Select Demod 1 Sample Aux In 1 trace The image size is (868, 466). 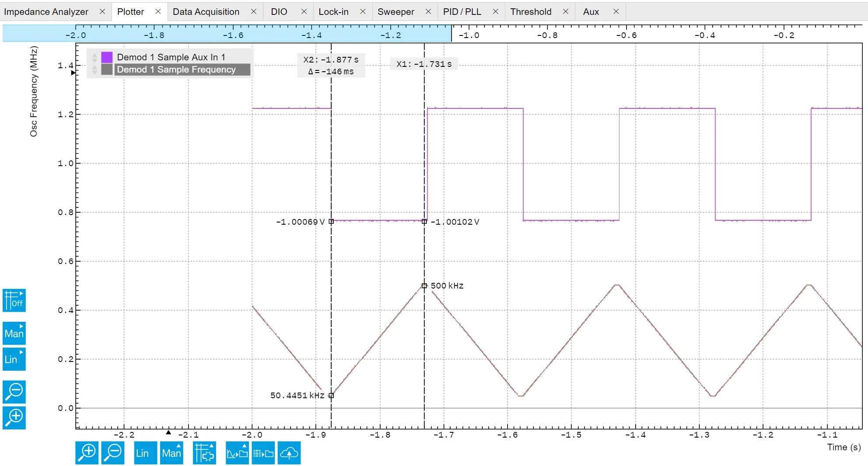[x=171, y=57]
